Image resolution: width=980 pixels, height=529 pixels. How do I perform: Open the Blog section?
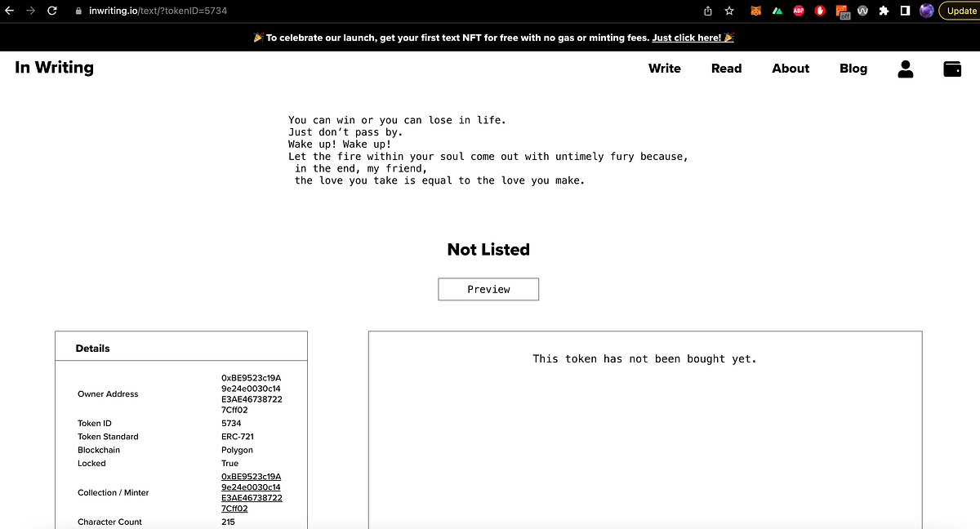853,69
